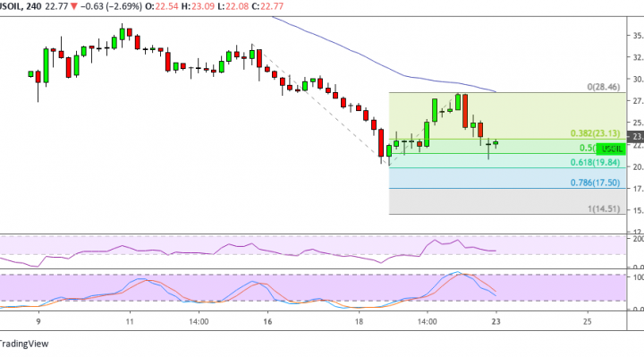
Task: Select the 0.786(17.50) Fibonacci level label
Action: [595, 183]
